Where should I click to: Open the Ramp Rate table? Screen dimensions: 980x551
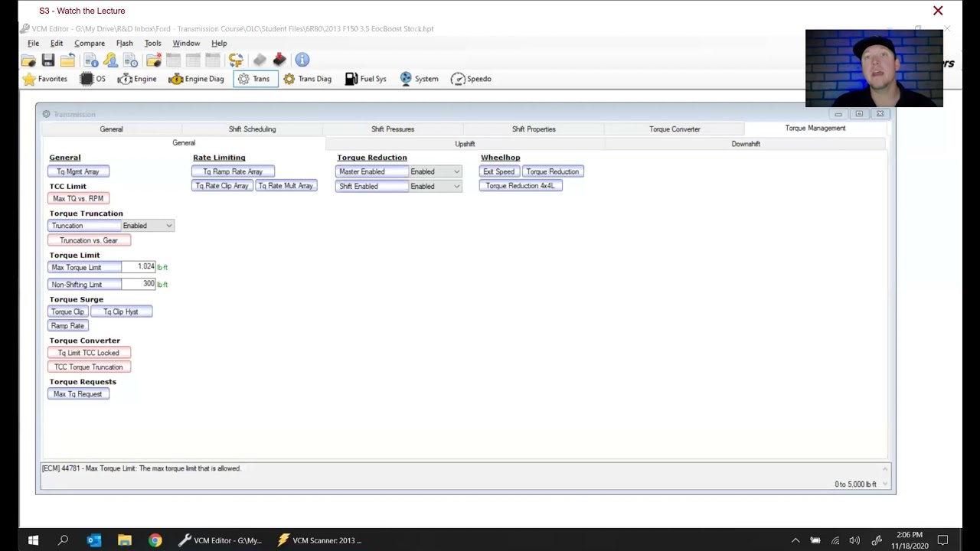coord(67,326)
